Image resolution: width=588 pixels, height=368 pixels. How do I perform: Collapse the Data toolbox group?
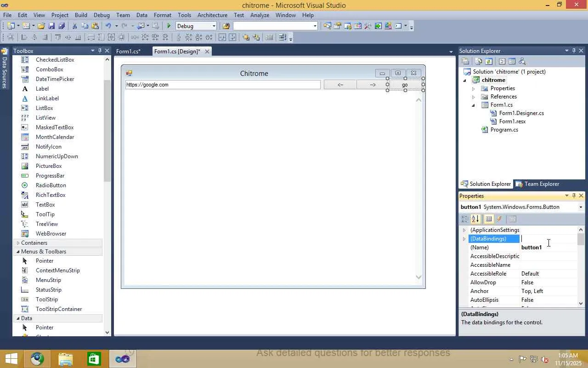(18, 318)
